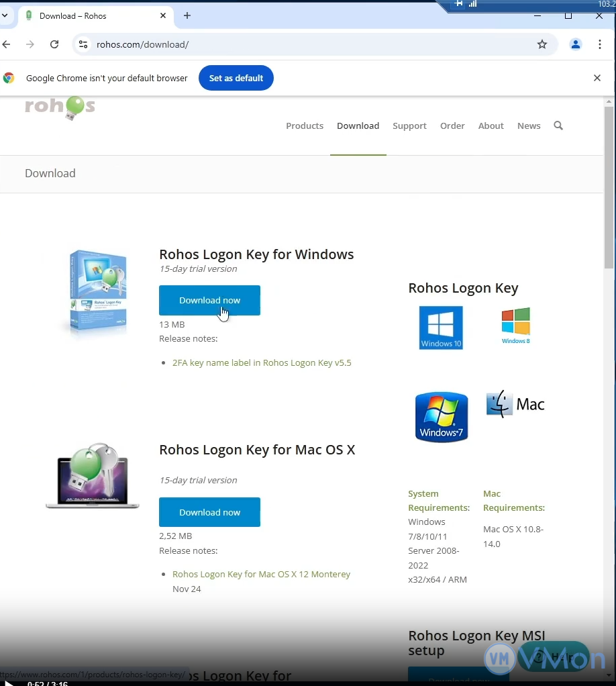
Task: Click the Rohos Logon Key for Windows heading
Action: pos(256,254)
